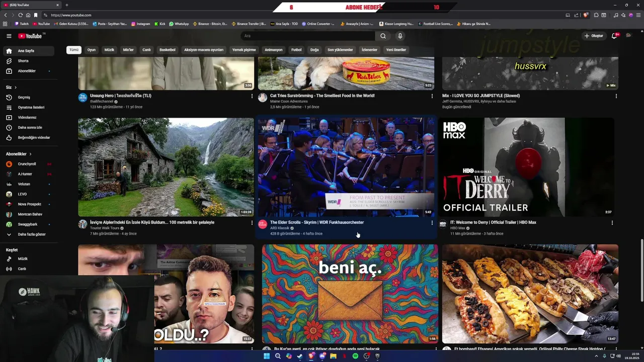Open HBO Max channel link

click(458, 228)
